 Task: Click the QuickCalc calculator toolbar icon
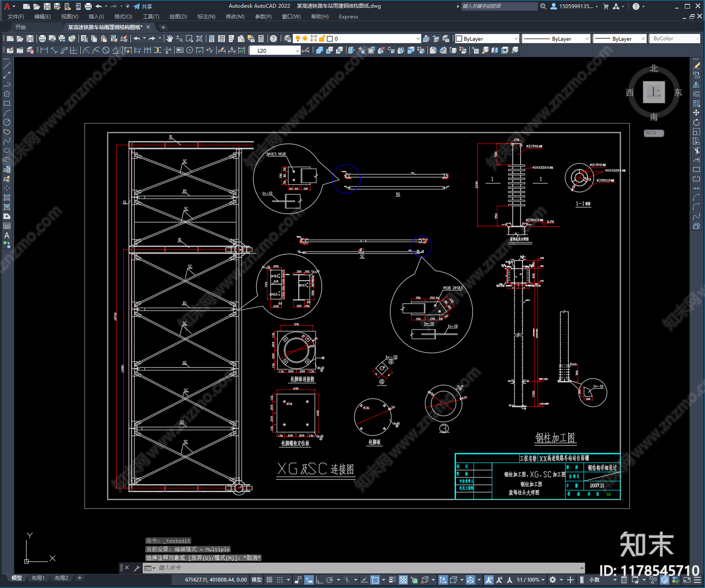[x=261, y=39]
